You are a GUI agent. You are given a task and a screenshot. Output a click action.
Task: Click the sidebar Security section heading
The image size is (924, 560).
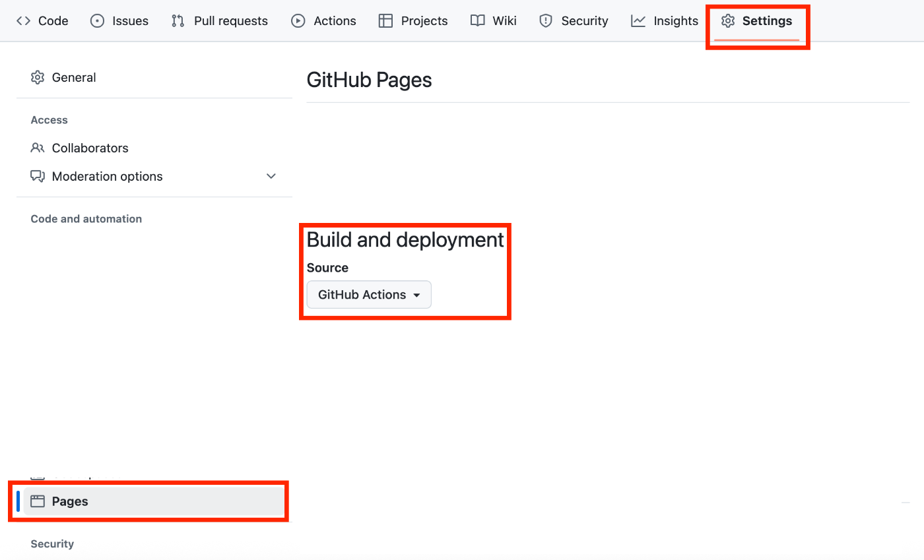(x=52, y=544)
